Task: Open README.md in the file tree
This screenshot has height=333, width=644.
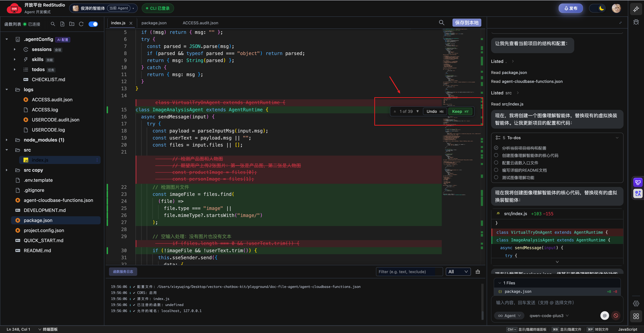Action: coord(37,251)
